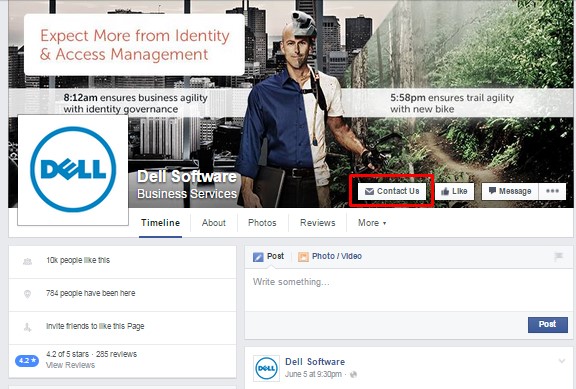
Task: Click the Dell Software page title
Action: 187,177
